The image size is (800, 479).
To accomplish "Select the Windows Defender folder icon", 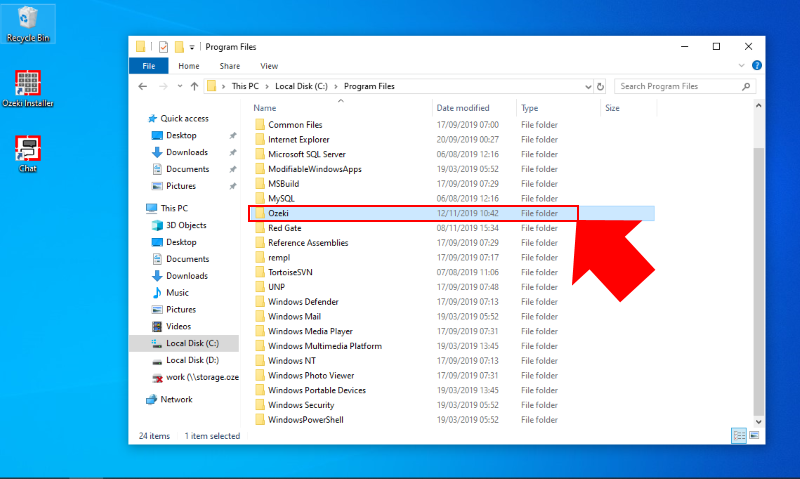I will pyautogui.click(x=260, y=302).
